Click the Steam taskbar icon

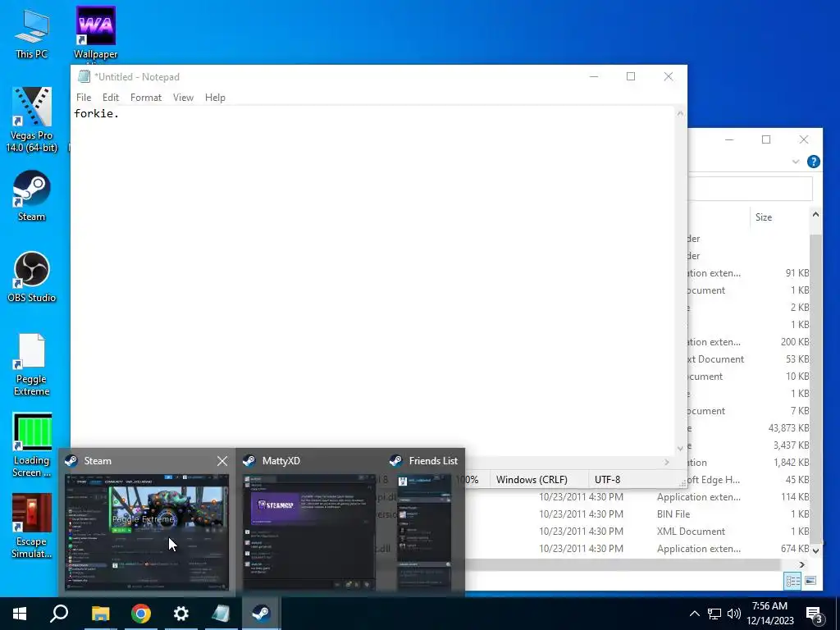click(262, 614)
